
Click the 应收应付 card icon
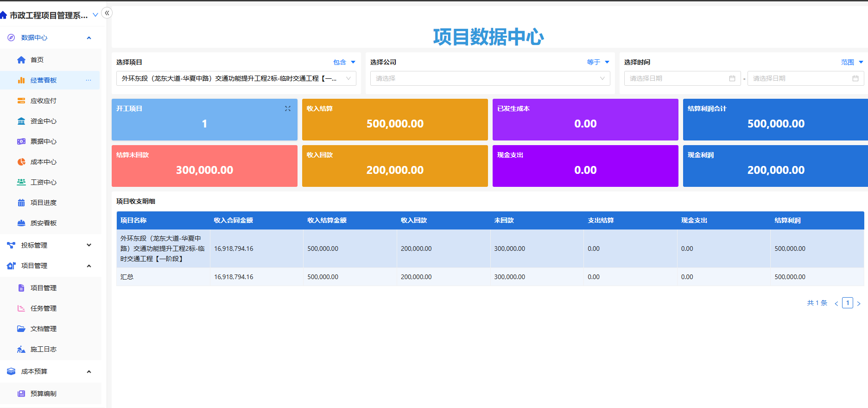tap(21, 101)
